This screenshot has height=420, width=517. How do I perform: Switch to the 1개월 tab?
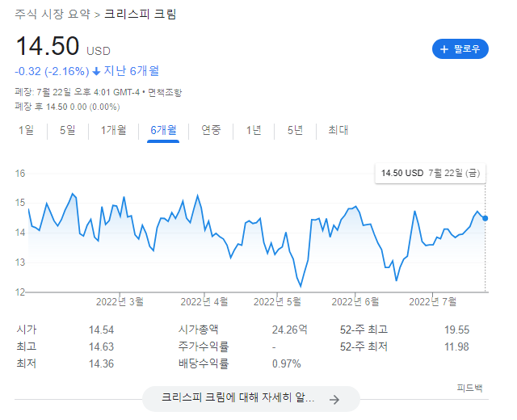coord(113,130)
